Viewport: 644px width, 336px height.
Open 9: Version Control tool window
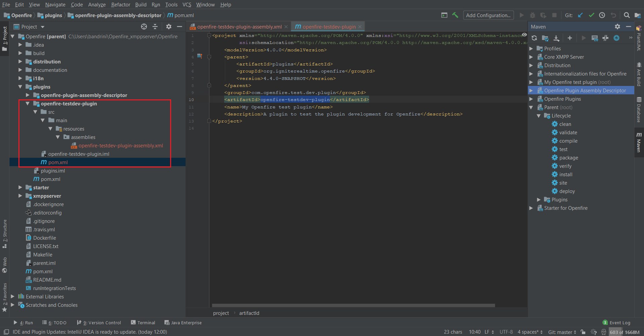click(x=99, y=323)
